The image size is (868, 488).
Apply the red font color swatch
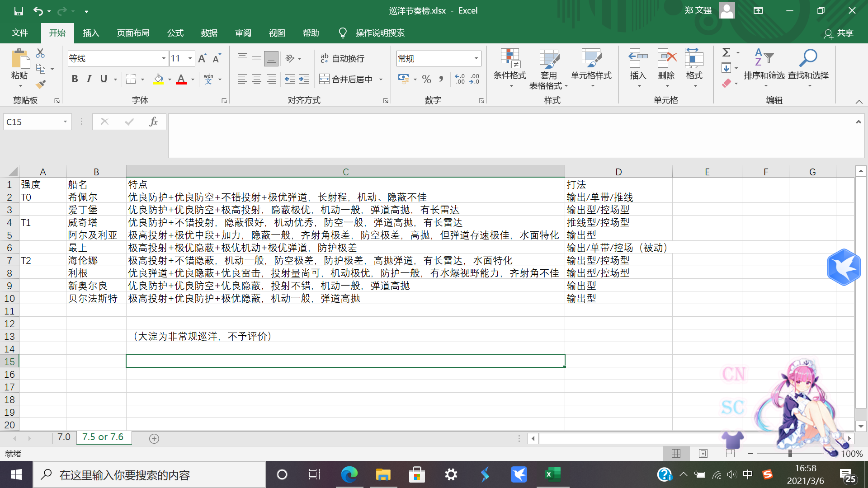coord(181,79)
